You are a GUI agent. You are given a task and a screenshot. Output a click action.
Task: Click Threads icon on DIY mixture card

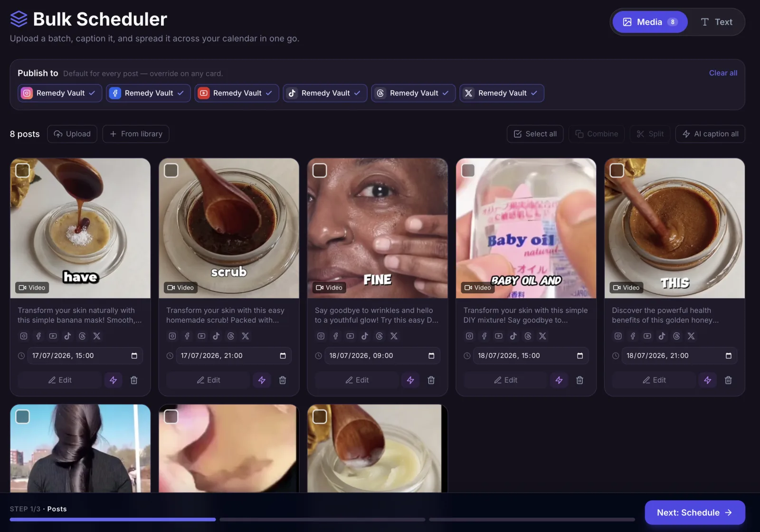(x=528, y=336)
